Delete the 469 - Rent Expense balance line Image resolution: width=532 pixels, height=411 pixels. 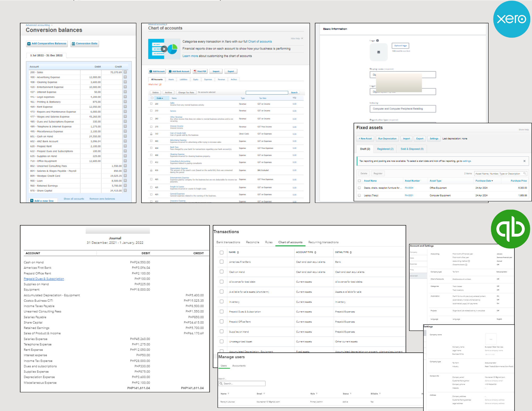pyautogui.click(x=125, y=107)
